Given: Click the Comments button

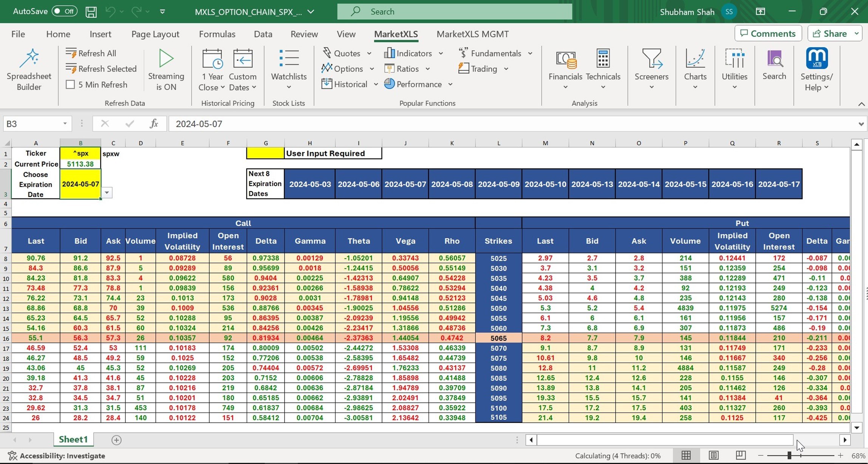Looking at the screenshot, I should click(768, 34).
